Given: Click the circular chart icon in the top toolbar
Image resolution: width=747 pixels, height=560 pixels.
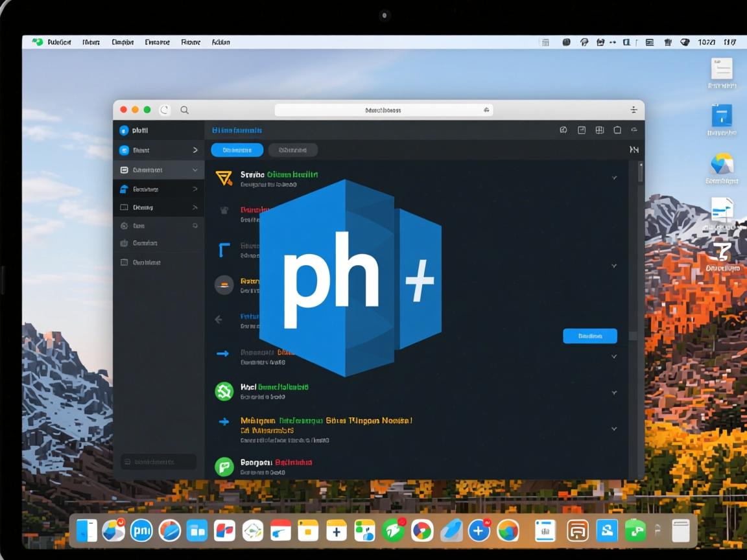Looking at the screenshot, I should point(563,130).
